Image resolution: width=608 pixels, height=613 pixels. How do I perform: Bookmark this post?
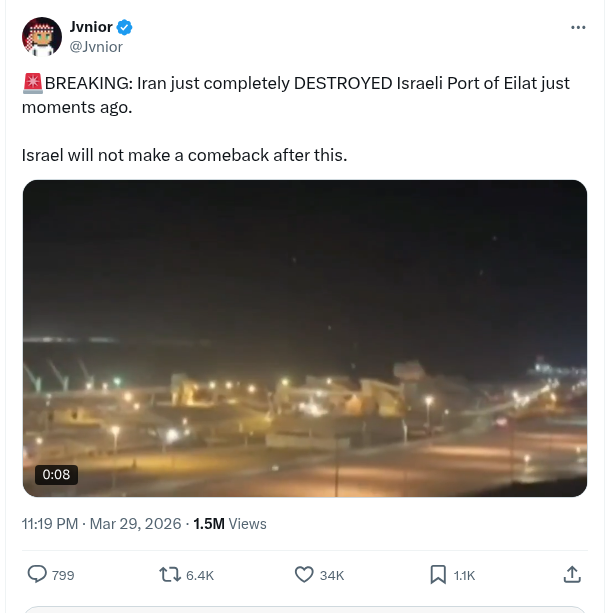[438, 574]
